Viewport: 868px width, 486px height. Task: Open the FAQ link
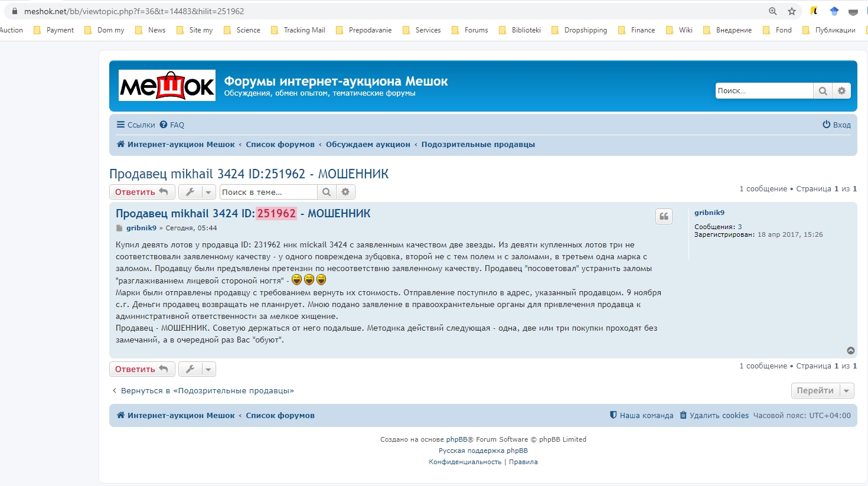coord(172,125)
